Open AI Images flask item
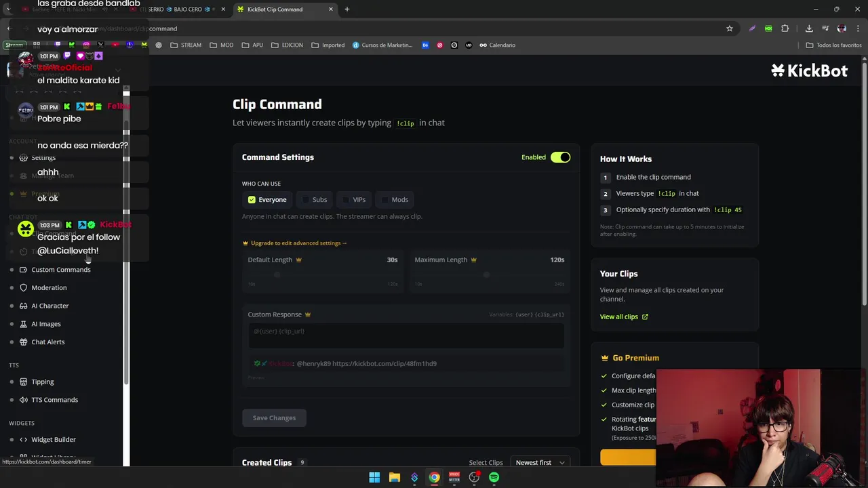The height and width of the screenshot is (488, 868). pos(46,324)
